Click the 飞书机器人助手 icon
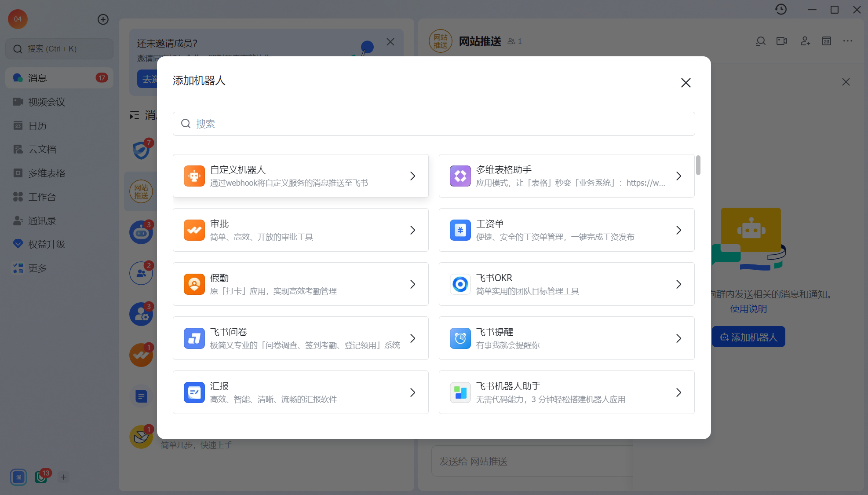868x495 pixels. pyautogui.click(x=460, y=392)
